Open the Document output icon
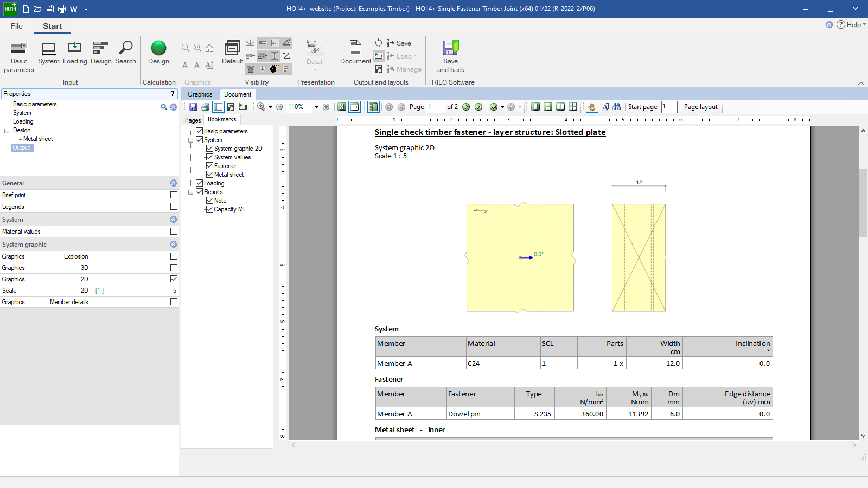Screen dimensions: 868x488 point(355,53)
